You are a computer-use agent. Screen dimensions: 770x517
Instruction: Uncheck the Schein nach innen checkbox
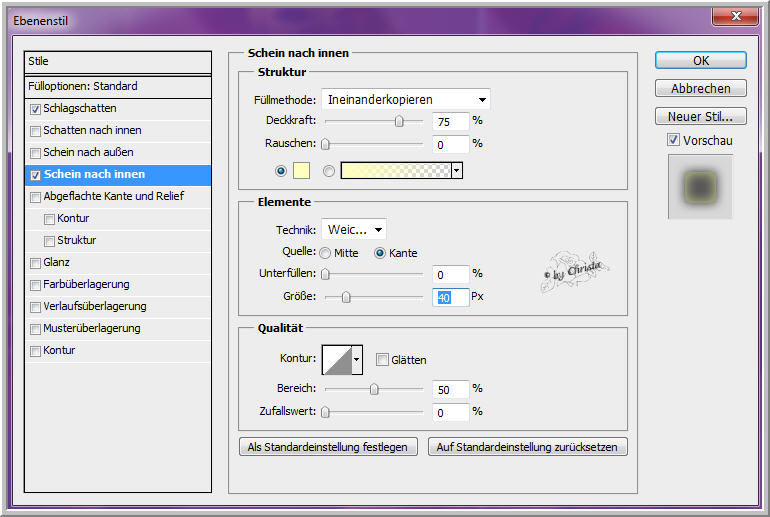click(35, 175)
